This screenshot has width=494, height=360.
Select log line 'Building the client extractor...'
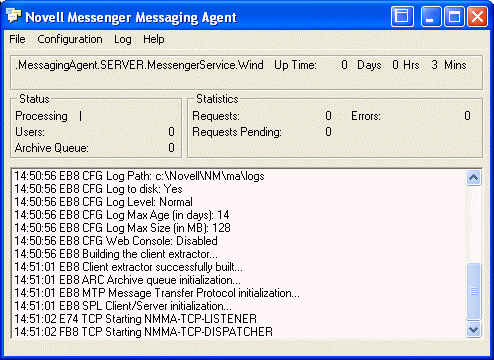116,254
